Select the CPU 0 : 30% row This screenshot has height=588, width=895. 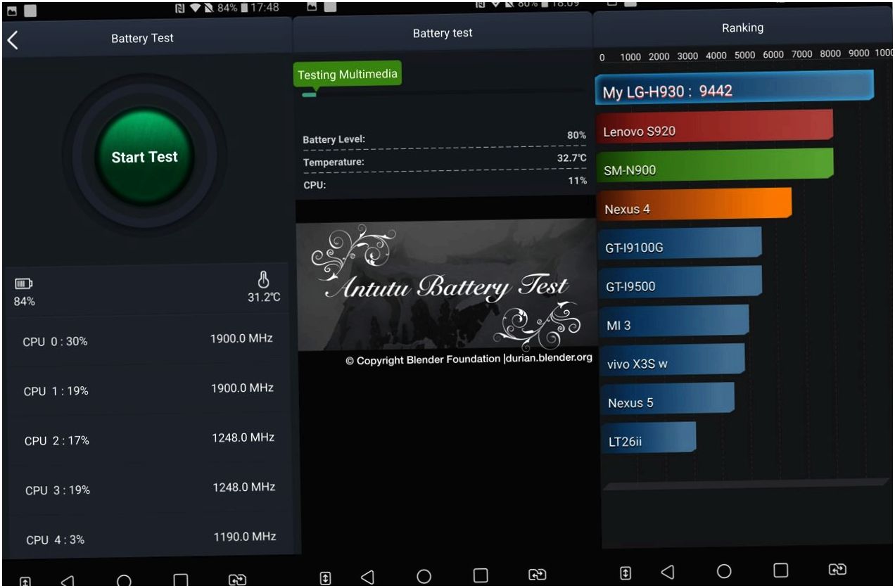click(x=148, y=340)
